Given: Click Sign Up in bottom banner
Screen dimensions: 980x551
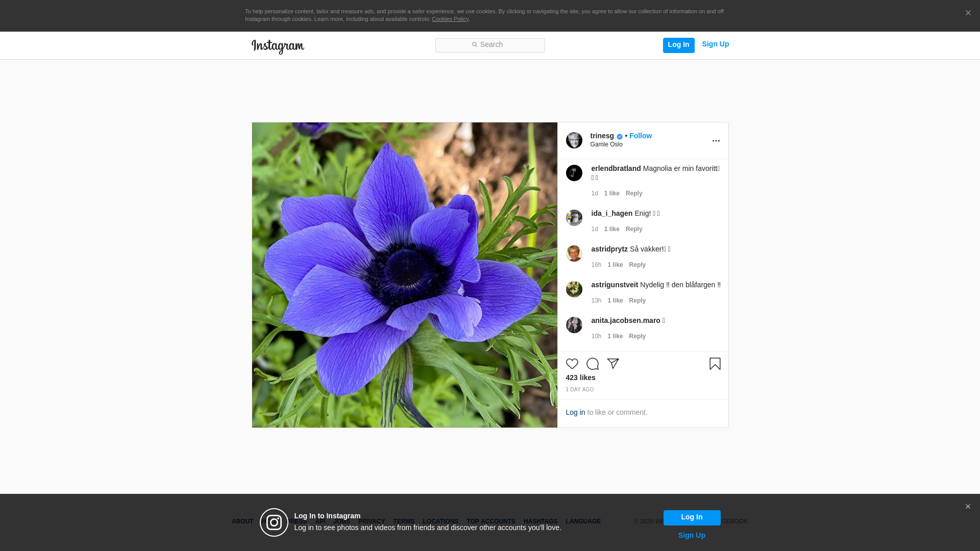Looking at the screenshot, I should (x=692, y=535).
